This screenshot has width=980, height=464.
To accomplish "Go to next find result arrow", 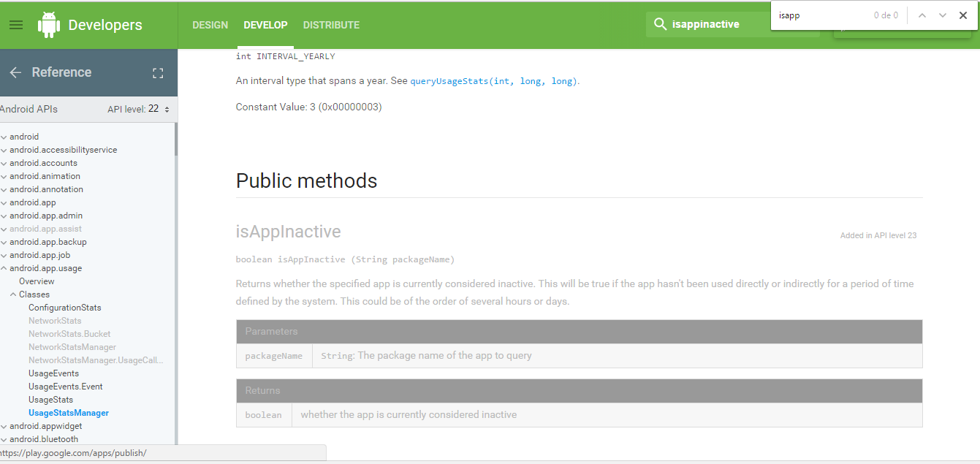I will (943, 15).
